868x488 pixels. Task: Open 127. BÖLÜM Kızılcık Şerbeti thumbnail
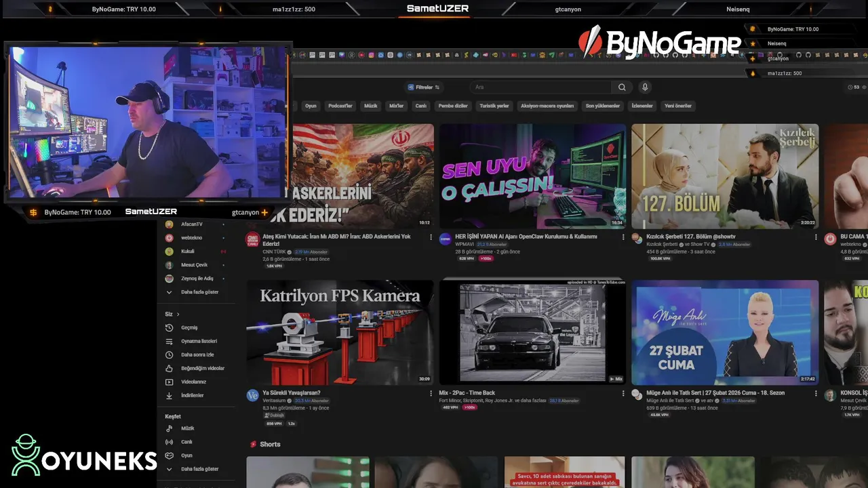(x=725, y=176)
